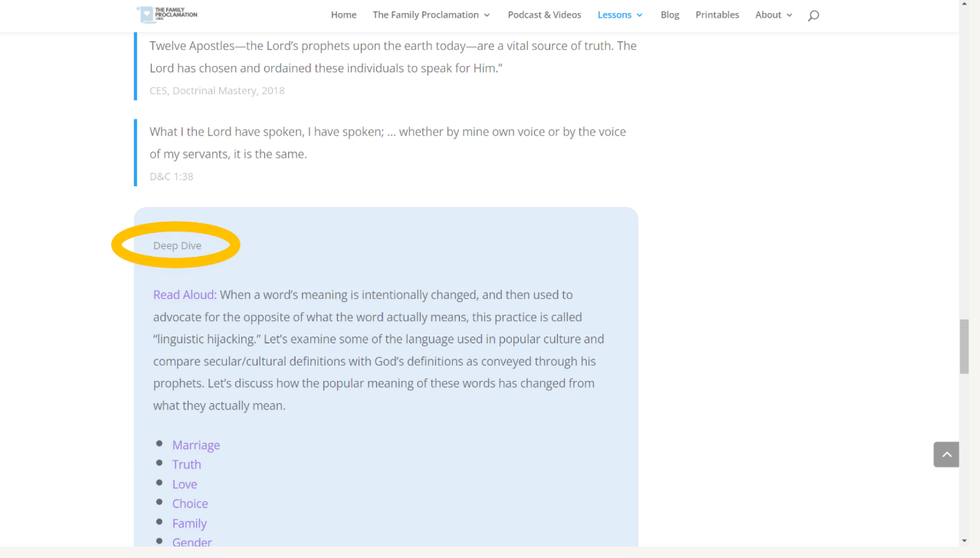
Task: Click the Marriage link
Action: coord(196,445)
